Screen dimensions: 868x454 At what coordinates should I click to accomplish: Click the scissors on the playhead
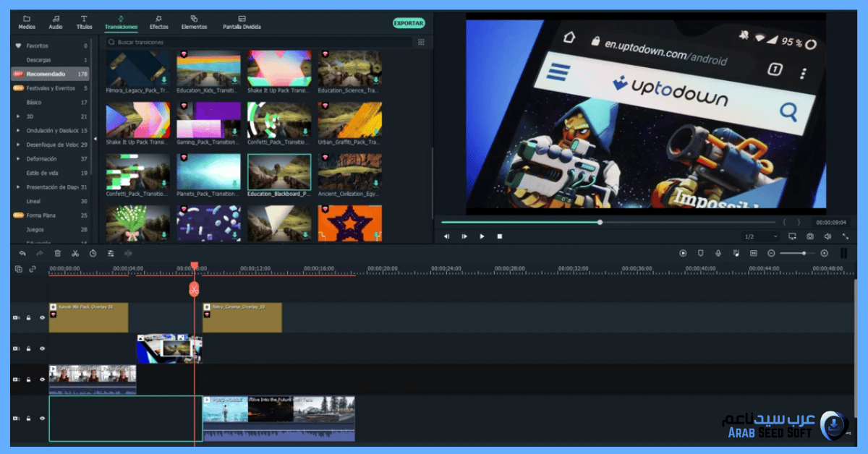(194, 289)
